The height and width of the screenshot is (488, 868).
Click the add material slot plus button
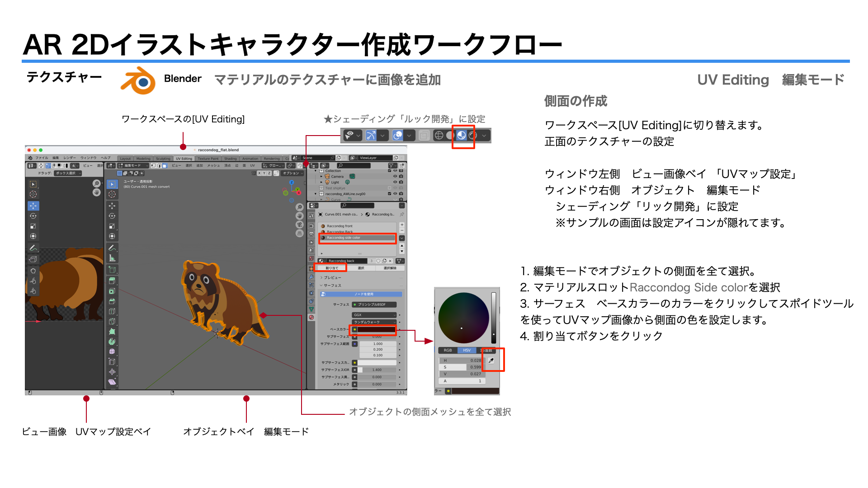click(402, 225)
